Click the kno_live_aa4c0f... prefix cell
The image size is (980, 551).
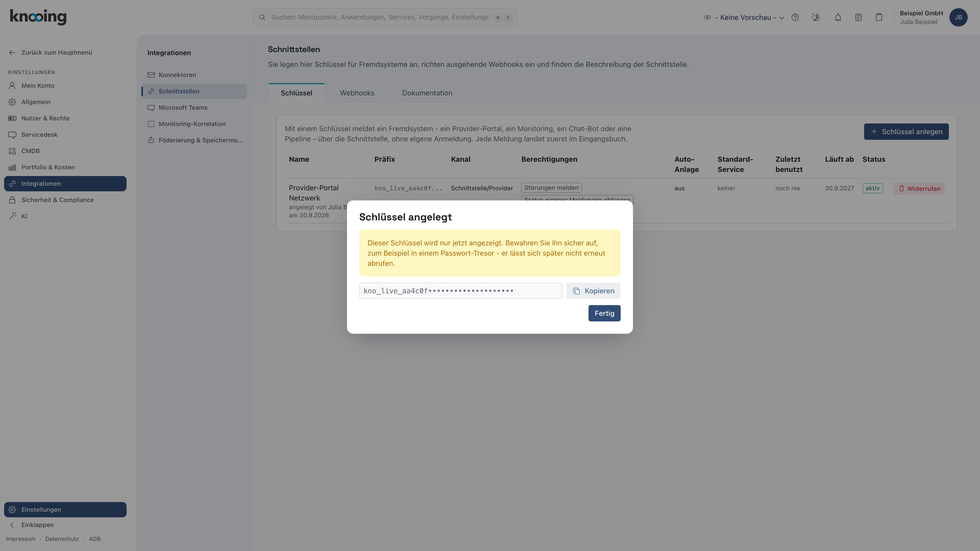[x=408, y=188]
